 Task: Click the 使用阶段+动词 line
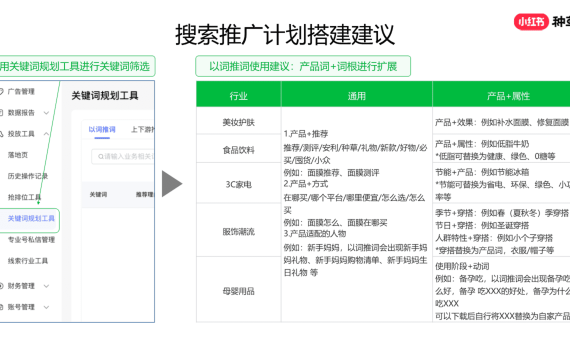tap(462, 266)
